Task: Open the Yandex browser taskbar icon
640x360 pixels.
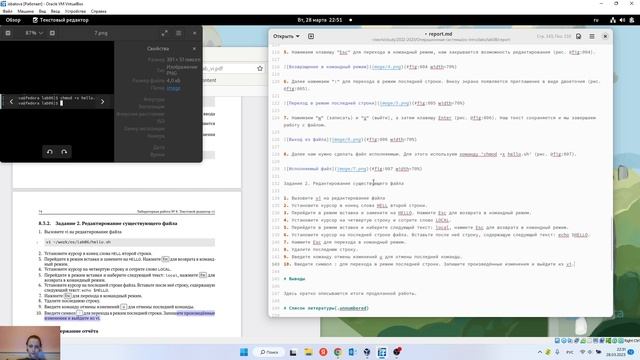Action: tap(323, 352)
